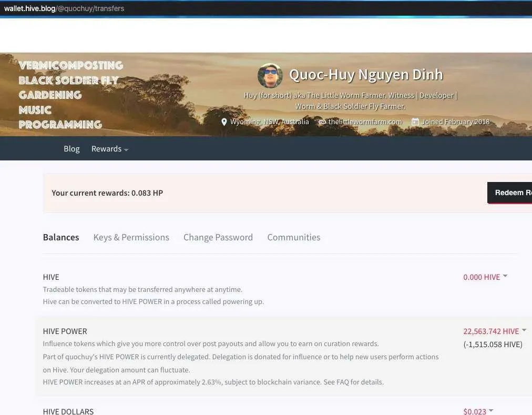Click the 'APR of approximately 2.63%' line
Image resolution: width=532 pixels, height=415 pixels.
click(x=213, y=382)
